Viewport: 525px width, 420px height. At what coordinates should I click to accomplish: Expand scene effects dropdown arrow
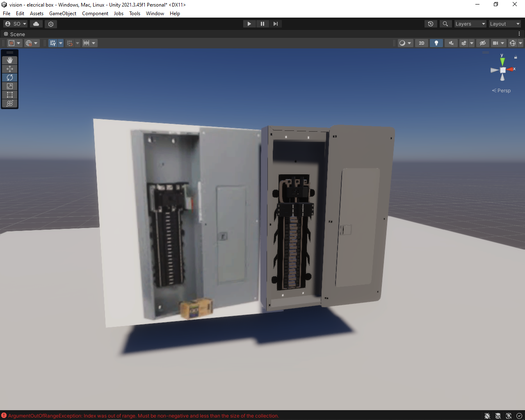(x=472, y=43)
